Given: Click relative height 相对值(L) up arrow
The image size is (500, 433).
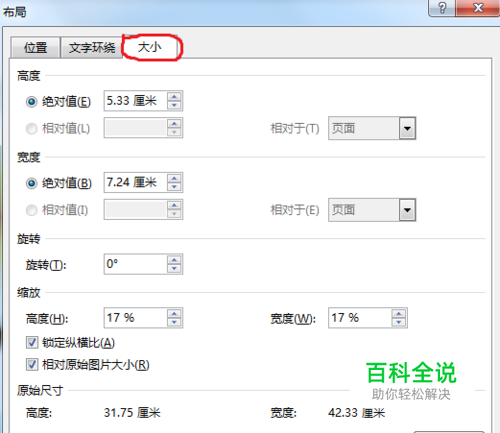Looking at the screenshot, I should [x=174, y=124].
